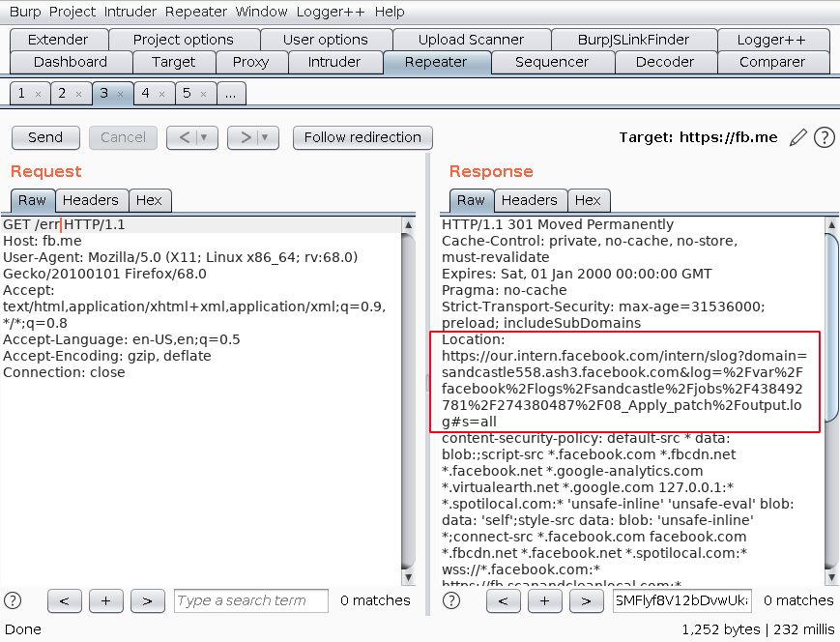Open the Burp menu
Image resolution: width=840 pixels, height=642 pixels.
tap(25, 12)
